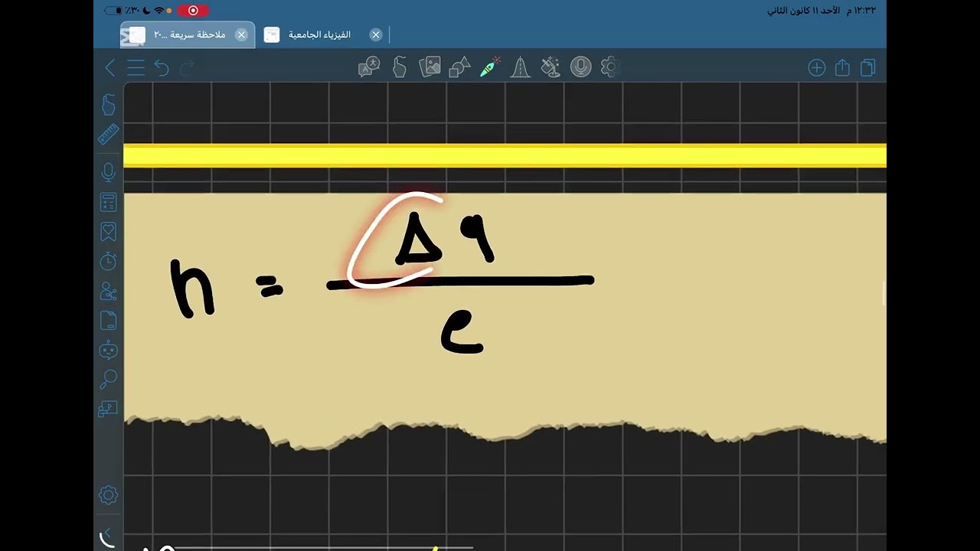Tap the Wi-Fi status icon
The image size is (980, 551).
tap(159, 11)
